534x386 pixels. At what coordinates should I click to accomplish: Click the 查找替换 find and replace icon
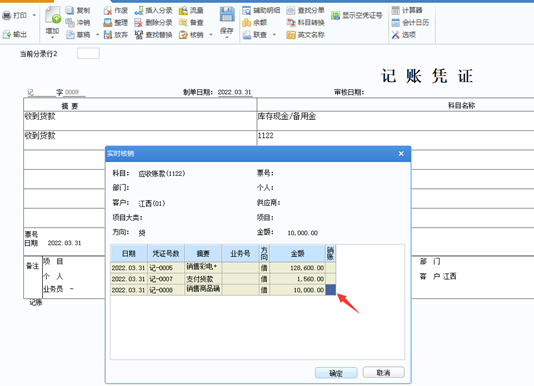click(x=139, y=34)
